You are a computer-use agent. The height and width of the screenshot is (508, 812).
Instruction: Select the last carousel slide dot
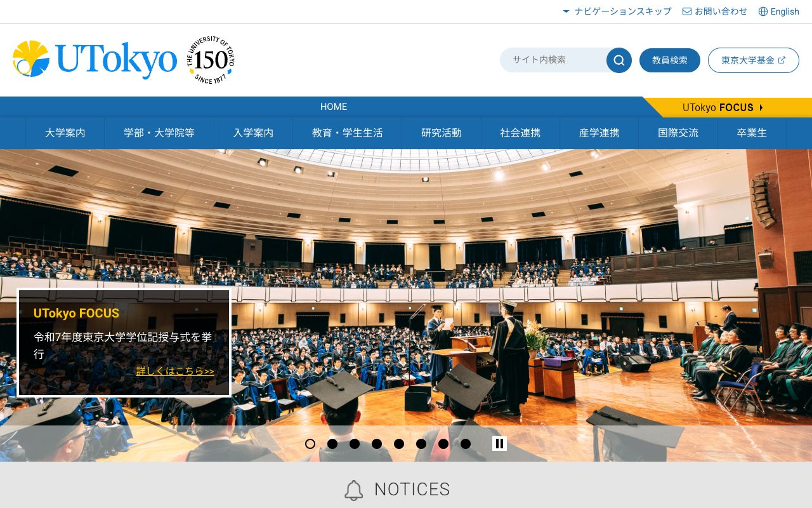466,443
